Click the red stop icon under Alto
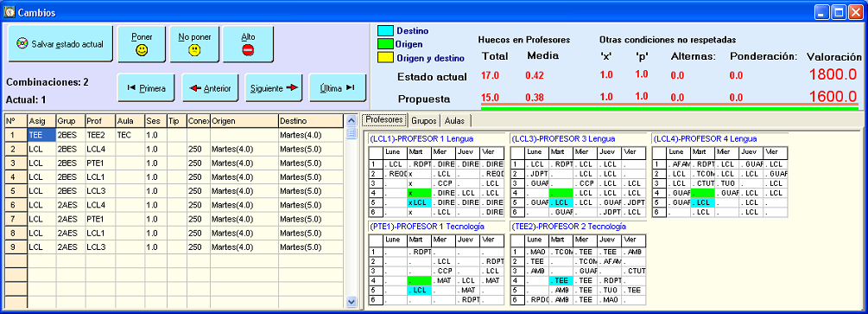868x314 pixels. [248, 50]
